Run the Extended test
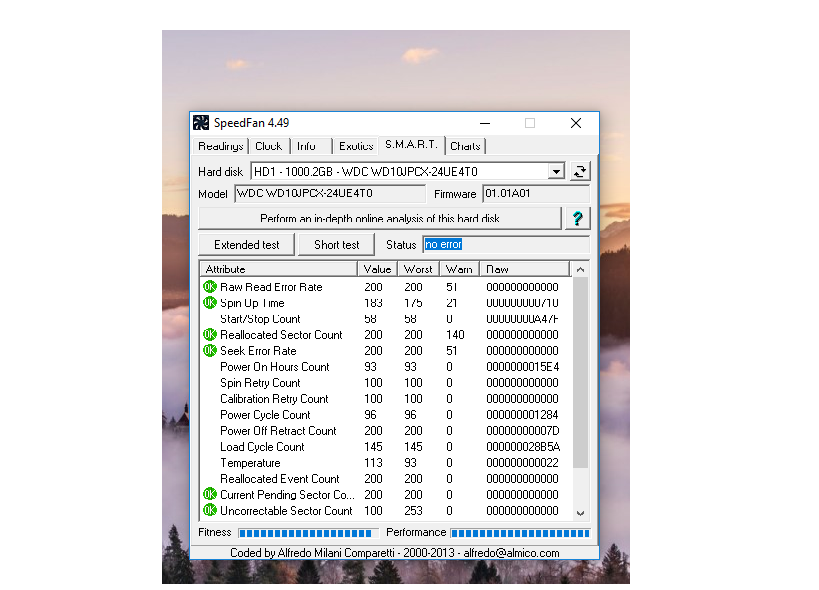819x590 pixels. [246, 245]
